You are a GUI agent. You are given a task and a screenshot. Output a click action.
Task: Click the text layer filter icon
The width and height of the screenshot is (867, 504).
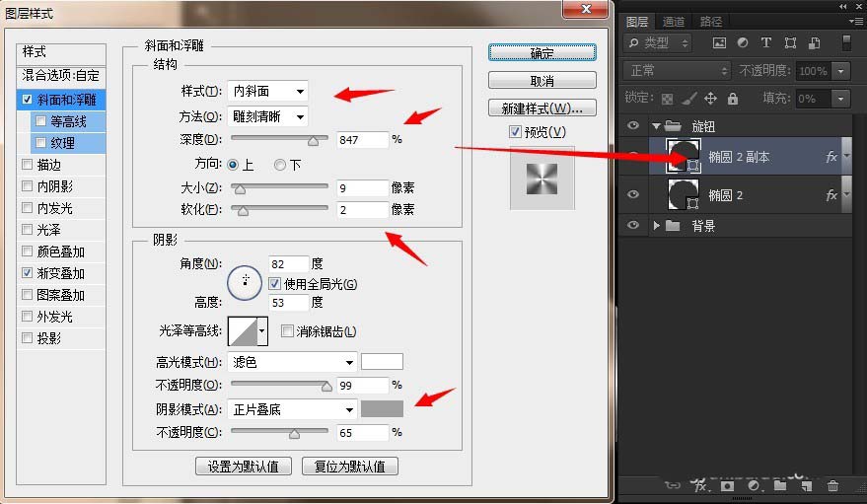(765, 43)
